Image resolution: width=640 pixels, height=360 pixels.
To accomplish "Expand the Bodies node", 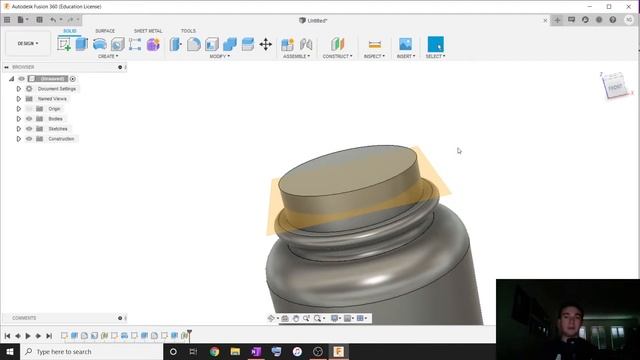I will [x=18, y=119].
